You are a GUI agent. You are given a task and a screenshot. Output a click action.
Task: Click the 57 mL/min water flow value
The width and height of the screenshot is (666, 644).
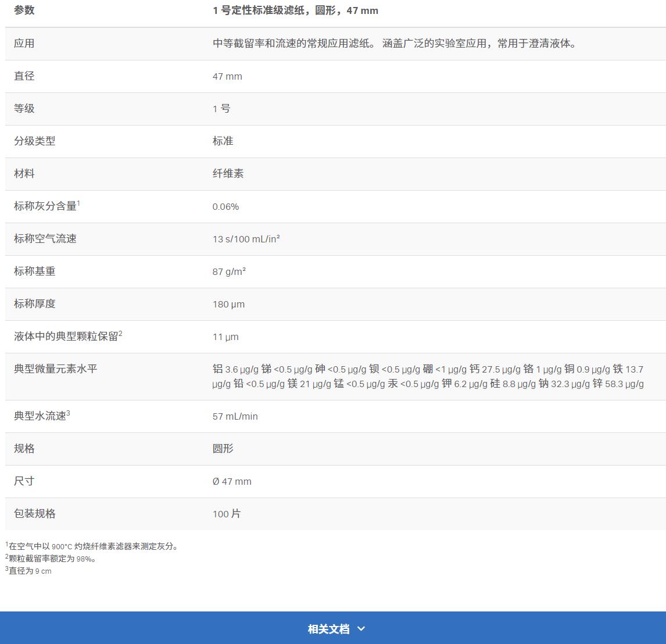coord(235,416)
